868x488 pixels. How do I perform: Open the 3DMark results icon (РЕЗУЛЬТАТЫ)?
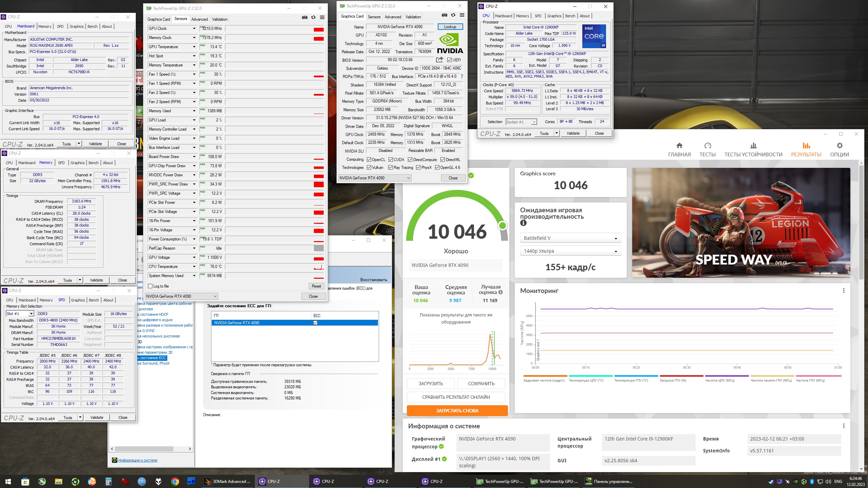[x=806, y=145]
